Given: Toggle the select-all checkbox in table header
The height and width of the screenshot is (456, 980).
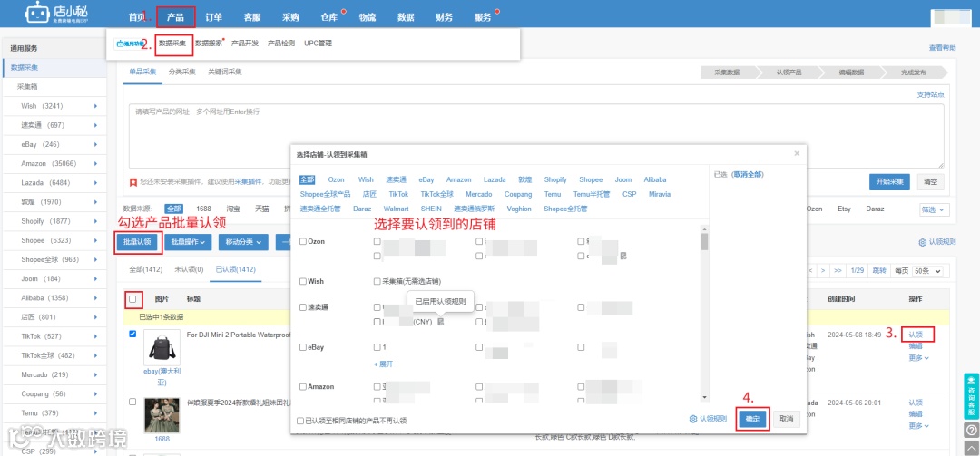Looking at the screenshot, I should [132, 299].
